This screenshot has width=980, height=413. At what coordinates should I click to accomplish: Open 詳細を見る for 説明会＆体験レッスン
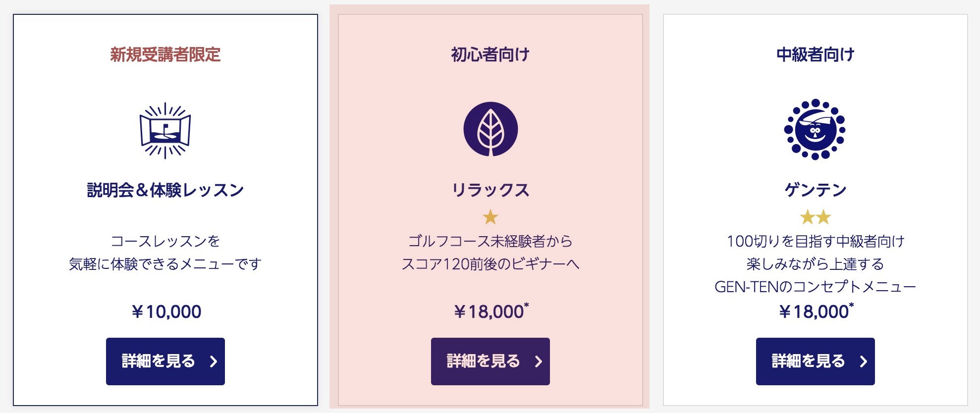pos(165,361)
